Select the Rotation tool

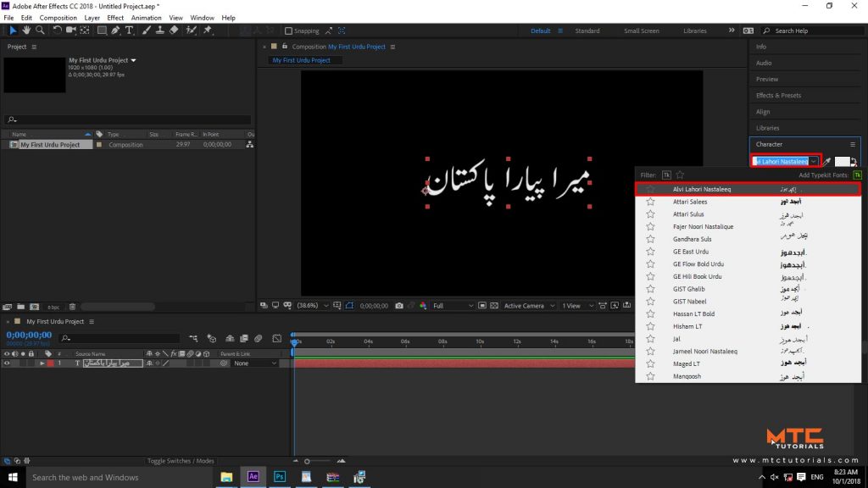(x=57, y=30)
